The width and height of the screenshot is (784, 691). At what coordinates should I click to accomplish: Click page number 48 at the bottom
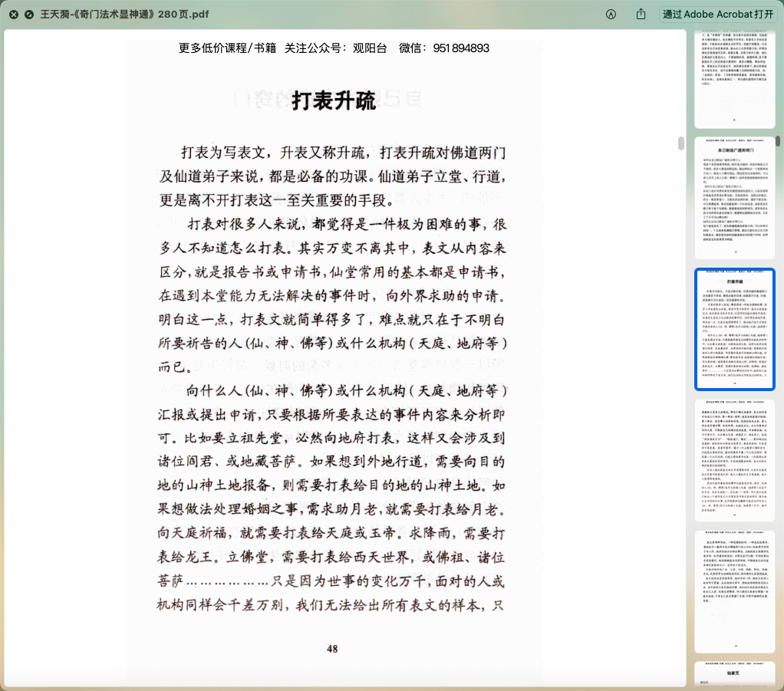tap(332, 648)
